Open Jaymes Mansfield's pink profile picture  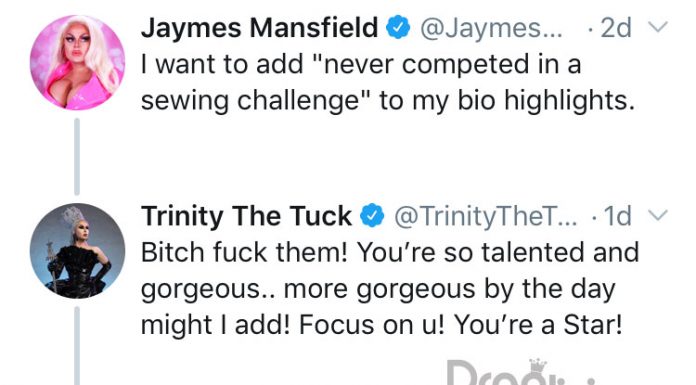77,62
